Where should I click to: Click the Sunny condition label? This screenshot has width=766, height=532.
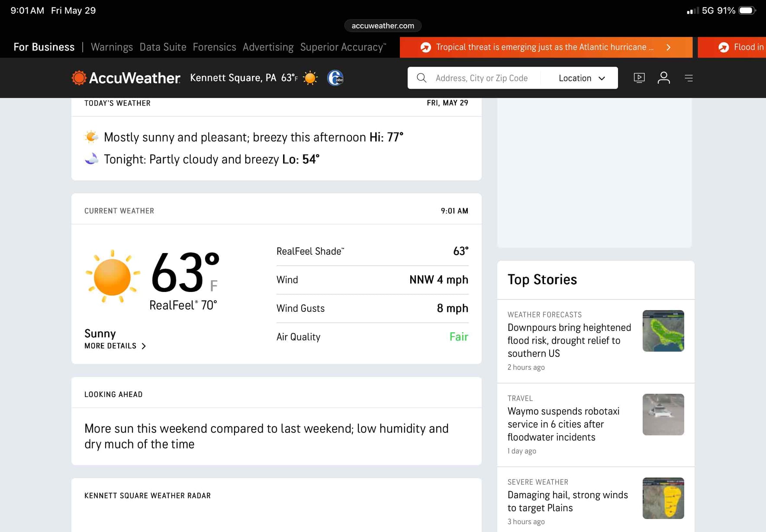(100, 333)
